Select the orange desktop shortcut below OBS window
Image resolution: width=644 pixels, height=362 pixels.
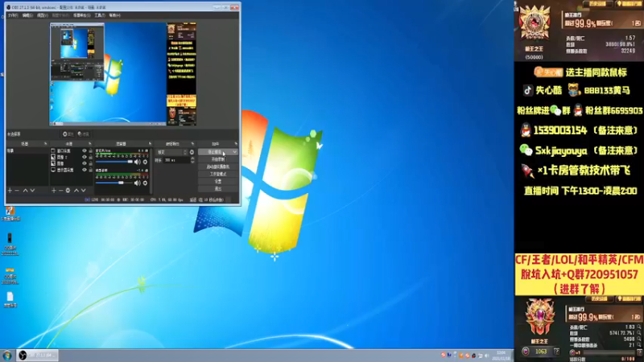(x=10, y=214)
